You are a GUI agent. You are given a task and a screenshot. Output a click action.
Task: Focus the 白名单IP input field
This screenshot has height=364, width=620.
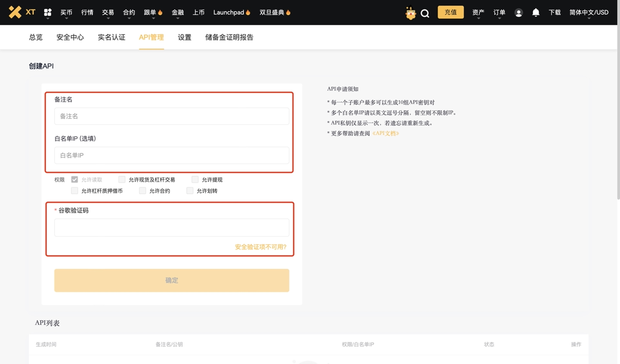[x=172, y=155]
